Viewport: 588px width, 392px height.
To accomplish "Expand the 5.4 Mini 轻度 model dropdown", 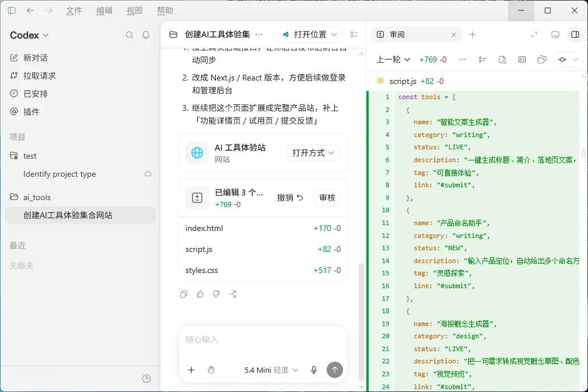I will pos(271,370).
